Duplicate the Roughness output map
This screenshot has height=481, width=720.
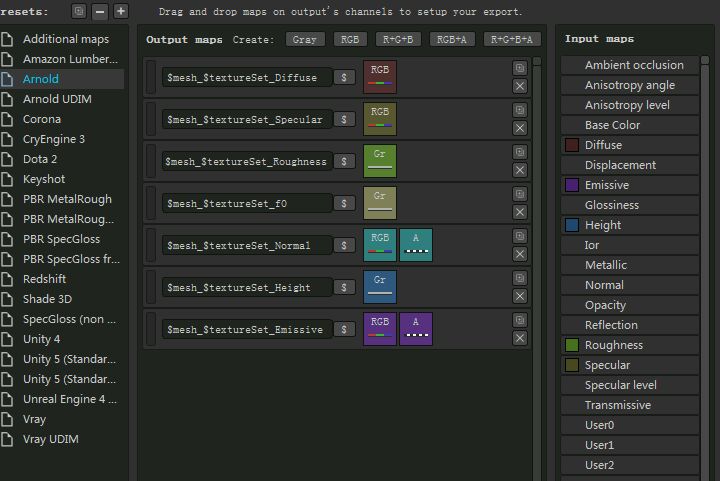520,152
